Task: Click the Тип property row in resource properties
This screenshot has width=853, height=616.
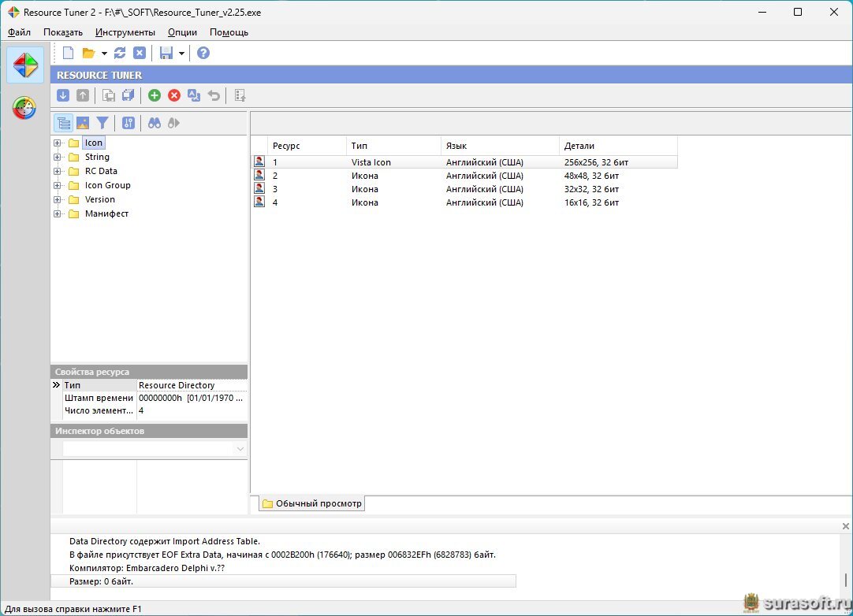Action: coord(150,385)
